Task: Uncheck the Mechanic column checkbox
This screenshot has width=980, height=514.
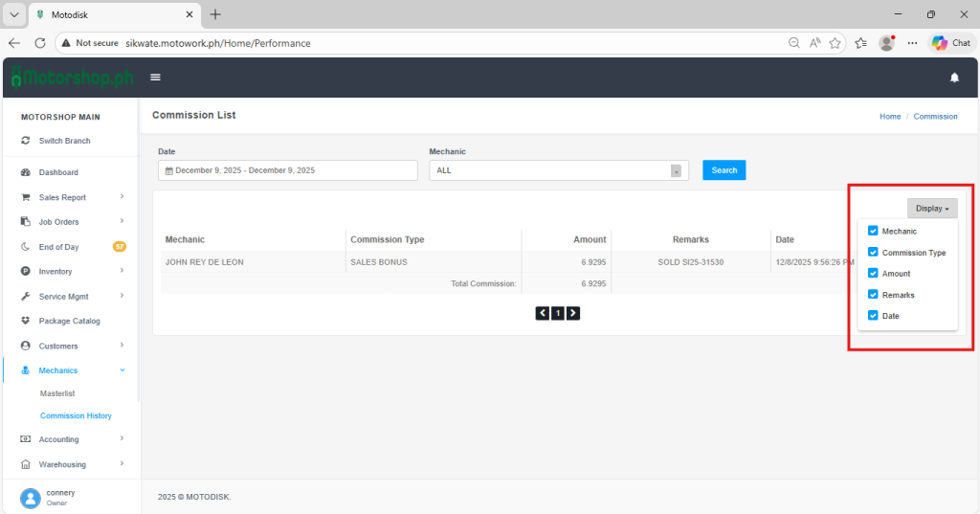Action: [873, 231]
